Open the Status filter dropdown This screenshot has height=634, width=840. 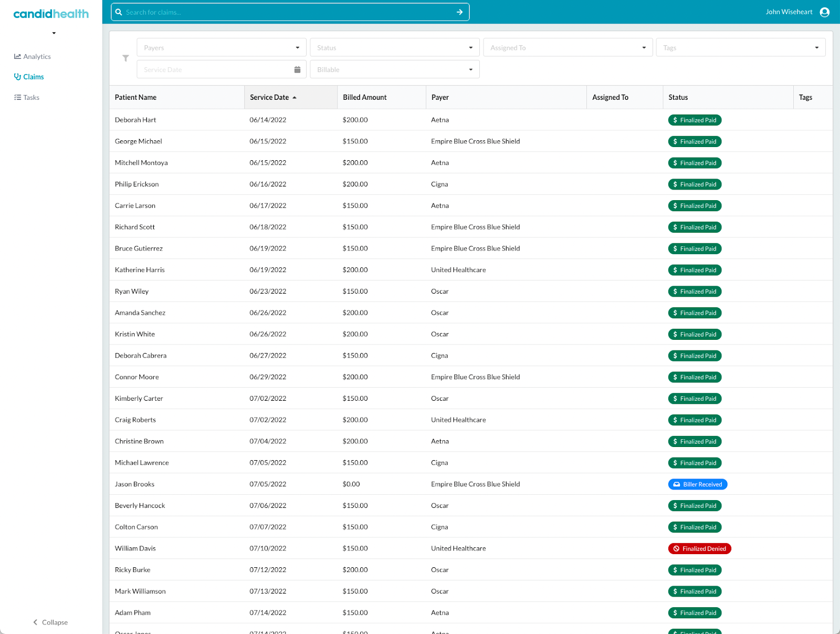(395, 47)
